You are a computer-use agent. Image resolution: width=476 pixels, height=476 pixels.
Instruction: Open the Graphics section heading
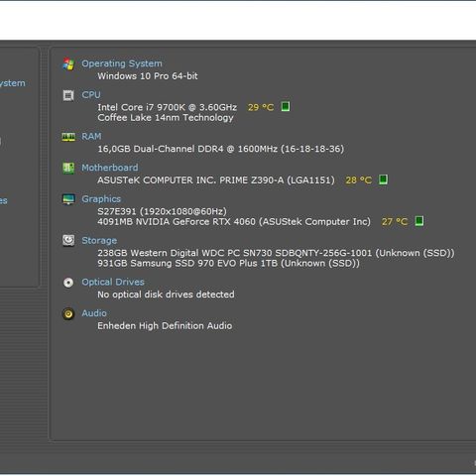[x=101, y=199]
